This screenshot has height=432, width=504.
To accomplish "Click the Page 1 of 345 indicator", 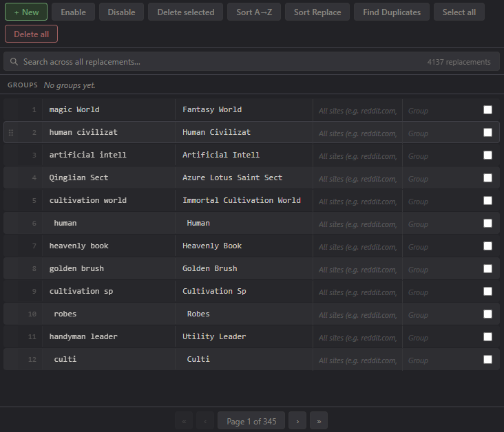I will click(x=251, y=421).
